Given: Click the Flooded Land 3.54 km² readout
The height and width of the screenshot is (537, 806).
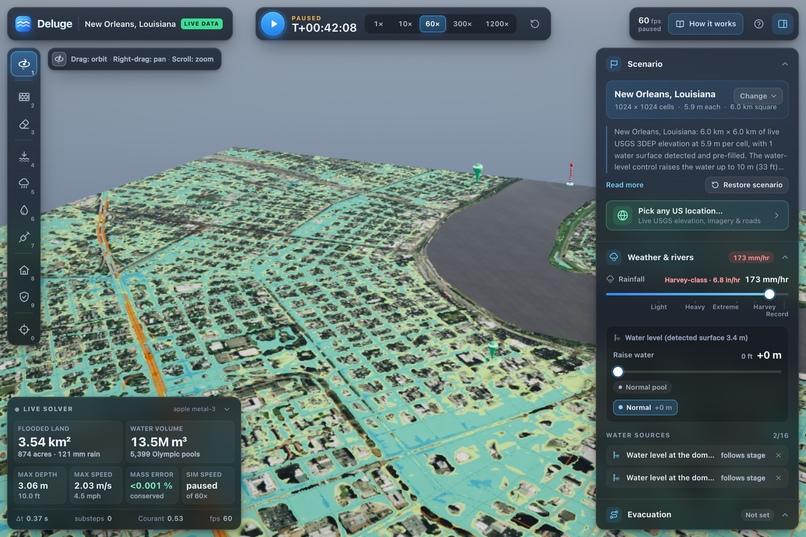Looking at the screenshot, I should (67, 441).
